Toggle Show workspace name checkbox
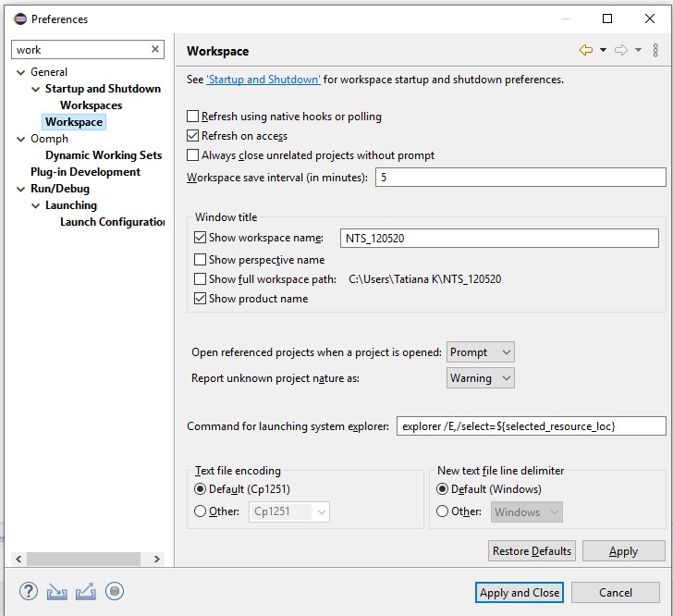The height and width of the screenshot is (616, 673). (x=200, y=238)
